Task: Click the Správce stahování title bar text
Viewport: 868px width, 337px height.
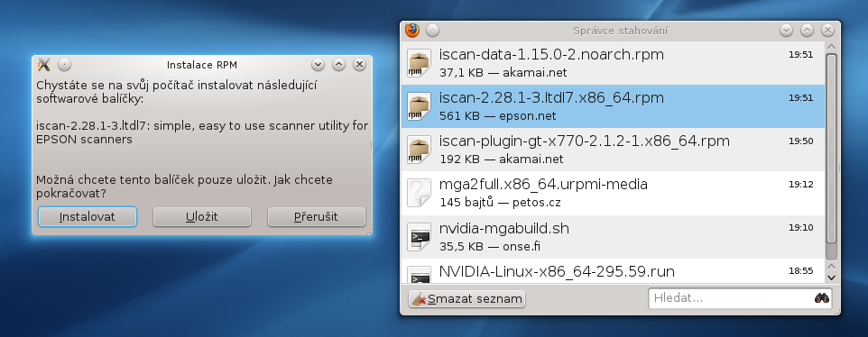Action: tap(620, 31)
